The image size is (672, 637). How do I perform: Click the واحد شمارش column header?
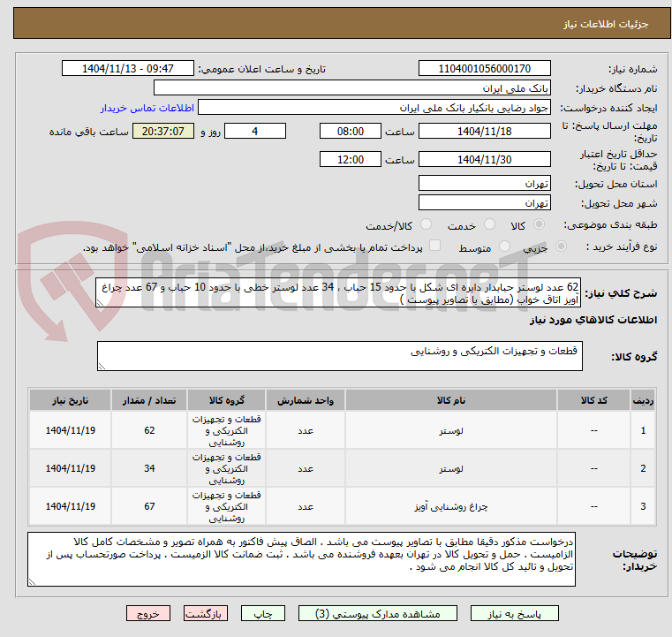click(x=306, y=400)
